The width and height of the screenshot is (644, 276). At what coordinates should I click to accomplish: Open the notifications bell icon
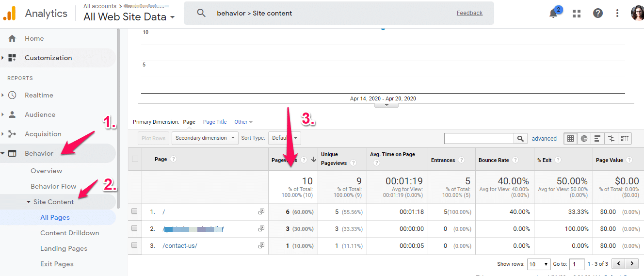point(553,14)
